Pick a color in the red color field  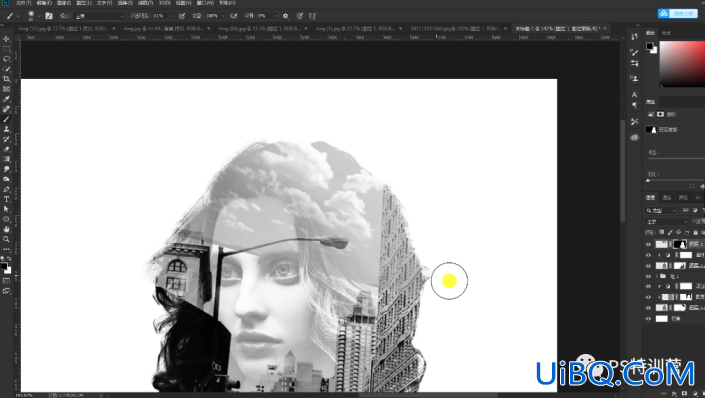pos(682,63)
